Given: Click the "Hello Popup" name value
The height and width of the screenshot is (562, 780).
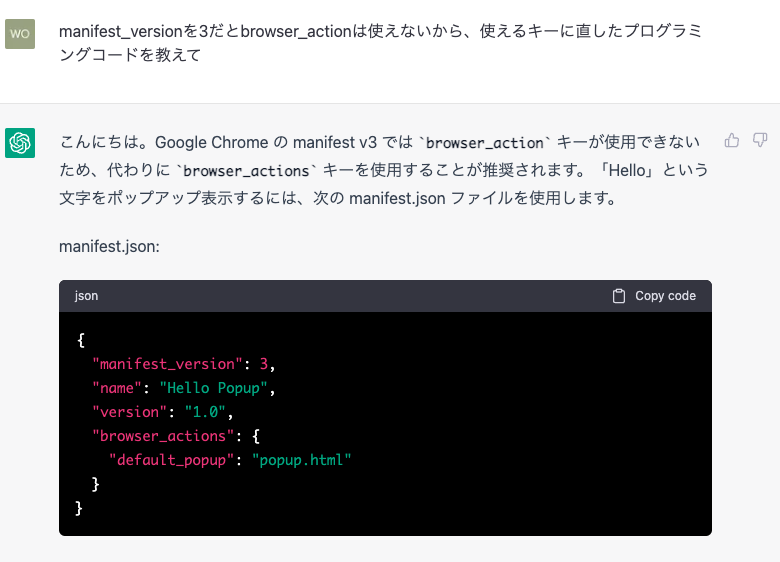Looking at the screenshot, I should pyautogui.click(x=214, y=388).
